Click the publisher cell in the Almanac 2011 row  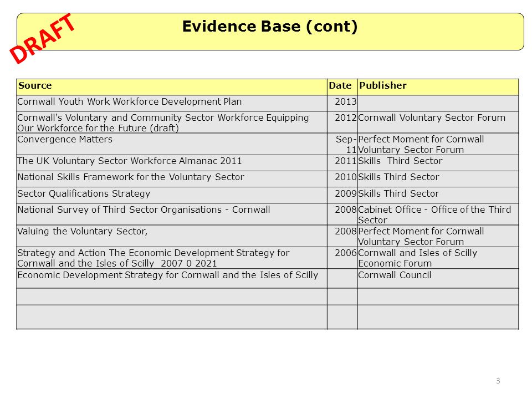point(438,163)
